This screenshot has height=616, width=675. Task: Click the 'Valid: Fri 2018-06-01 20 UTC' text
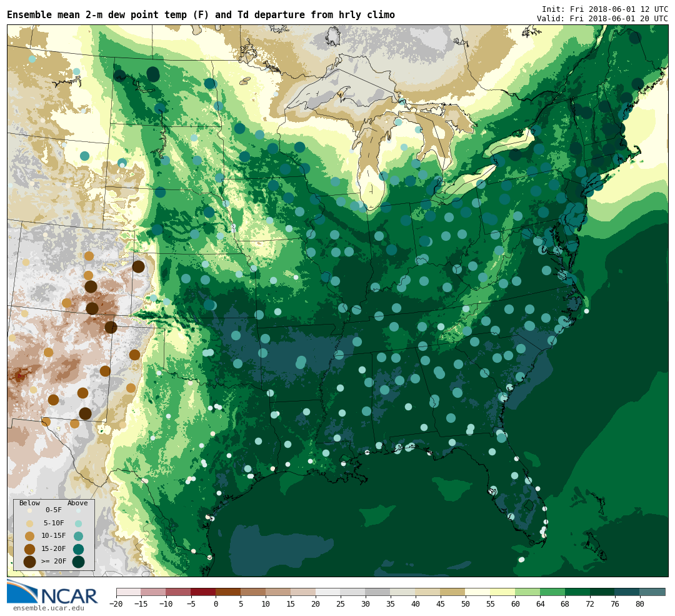click(602, 19)
